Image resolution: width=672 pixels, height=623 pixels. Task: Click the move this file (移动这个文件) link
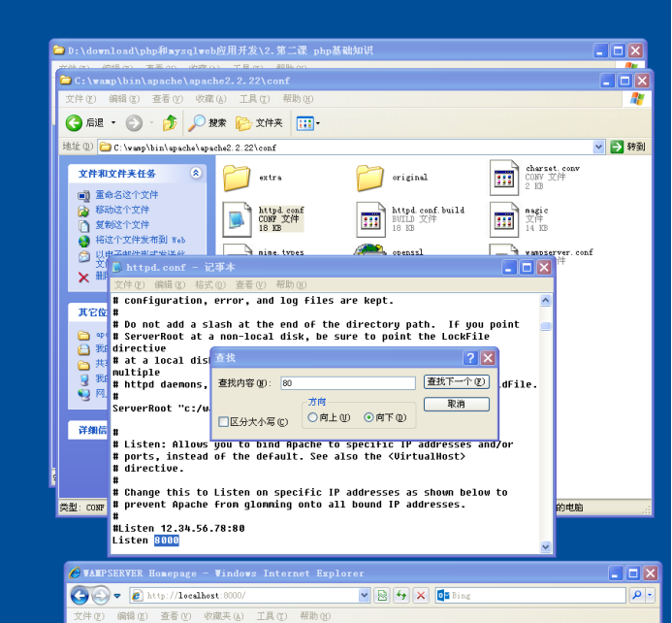coord(122,211)
